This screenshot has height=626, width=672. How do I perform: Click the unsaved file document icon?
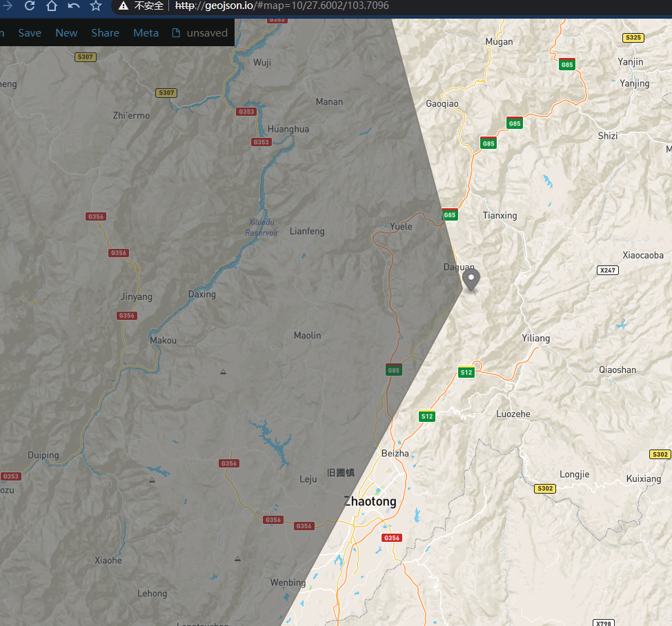point(176,33)
